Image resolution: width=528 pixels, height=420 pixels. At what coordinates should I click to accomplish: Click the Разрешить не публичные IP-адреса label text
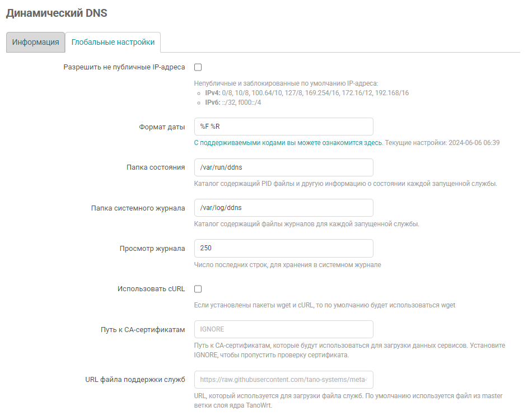124,67
